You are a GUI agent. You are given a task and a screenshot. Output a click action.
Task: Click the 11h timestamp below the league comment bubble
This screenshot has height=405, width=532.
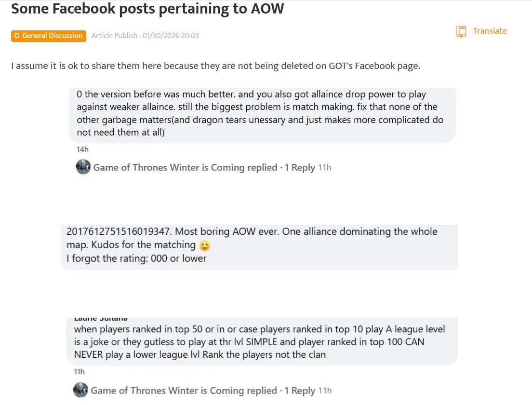tap(79, 372)
